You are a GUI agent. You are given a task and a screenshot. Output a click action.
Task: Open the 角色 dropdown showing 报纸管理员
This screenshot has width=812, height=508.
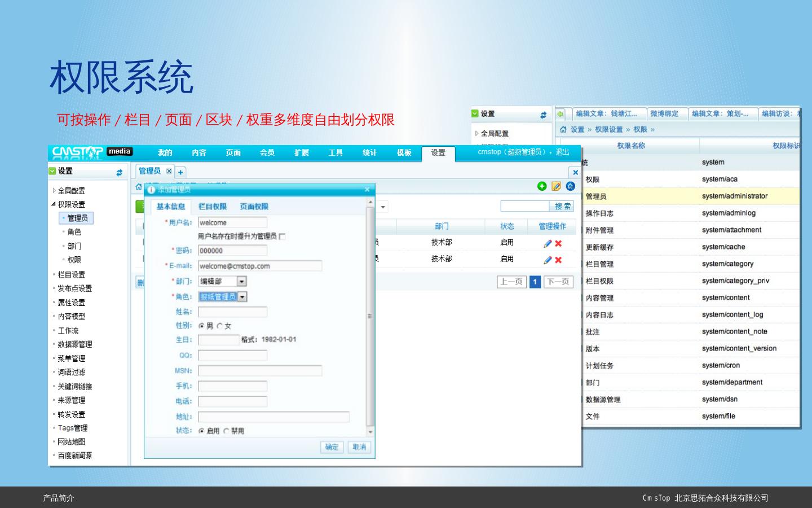tap(242, 297)
